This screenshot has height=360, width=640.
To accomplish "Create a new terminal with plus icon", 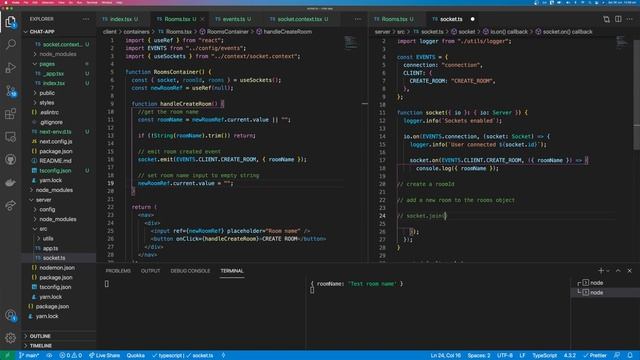I will tap(600, 271).
